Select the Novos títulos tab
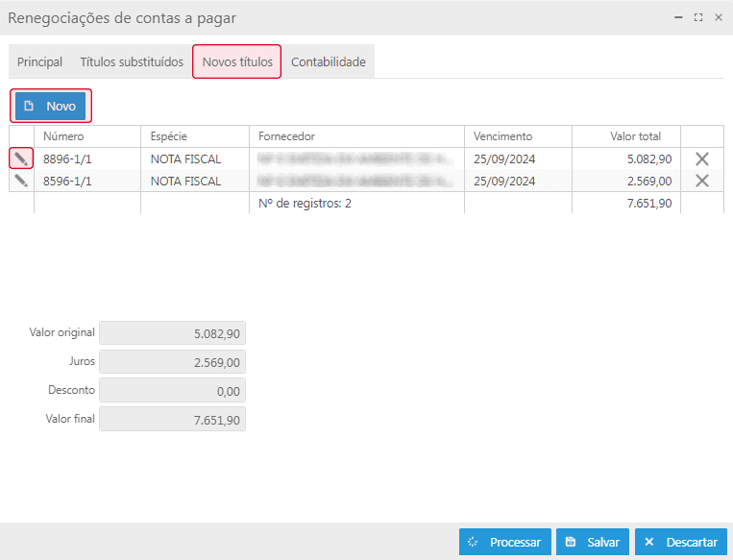This screenshot has width=733, height=560. [237, 61]
